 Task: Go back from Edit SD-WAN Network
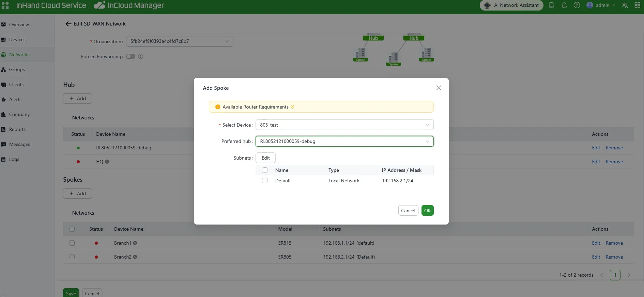(x=68, y=24)
